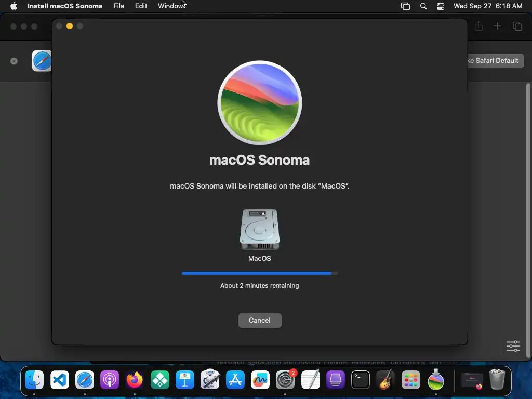Open the green diamond app in Dock
This screenshot has height=399, width=532.
click(x=160, y=380)
